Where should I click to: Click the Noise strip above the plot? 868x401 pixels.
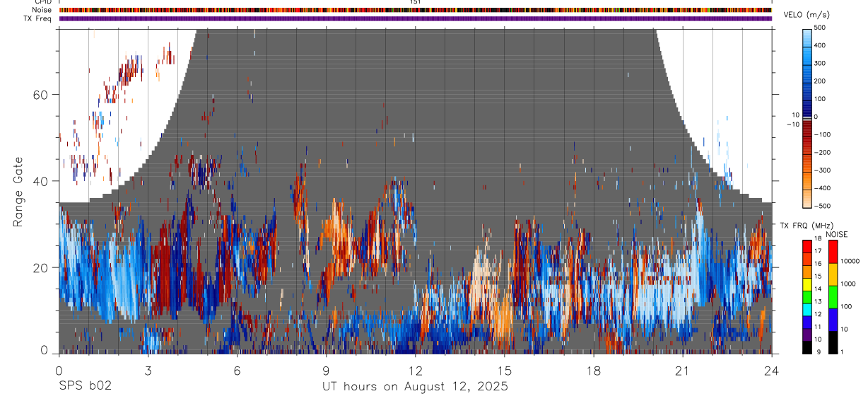415,10
